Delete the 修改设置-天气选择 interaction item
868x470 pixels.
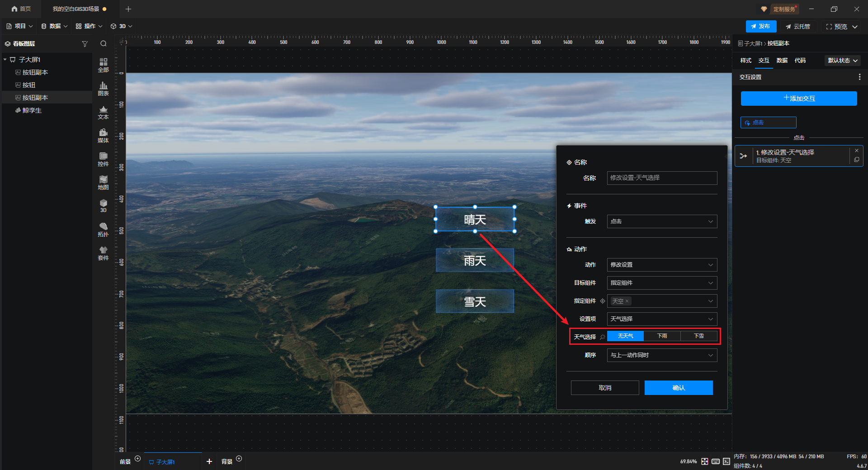(856, 151)
